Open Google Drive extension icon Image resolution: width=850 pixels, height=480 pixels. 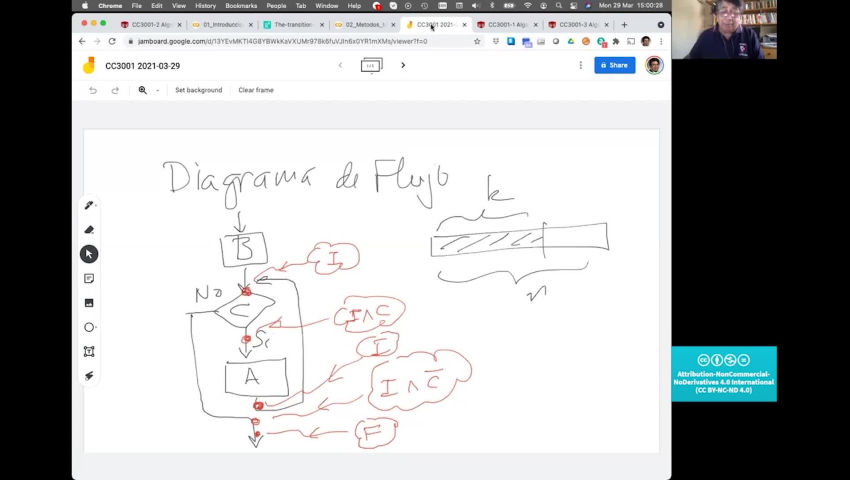[x=570, y=41]
